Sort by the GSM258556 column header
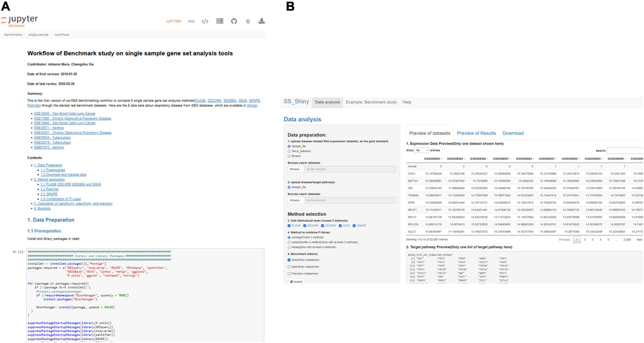644x343 pixels. (479, 159)
